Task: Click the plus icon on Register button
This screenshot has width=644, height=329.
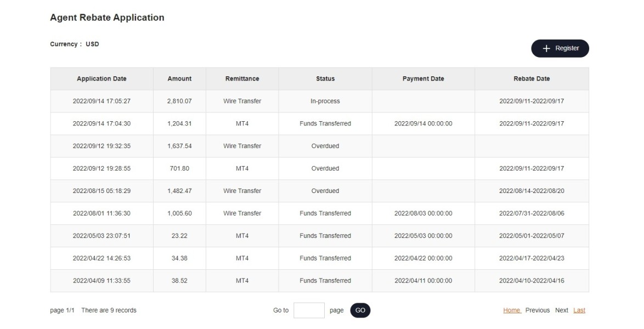Action: 546,49
